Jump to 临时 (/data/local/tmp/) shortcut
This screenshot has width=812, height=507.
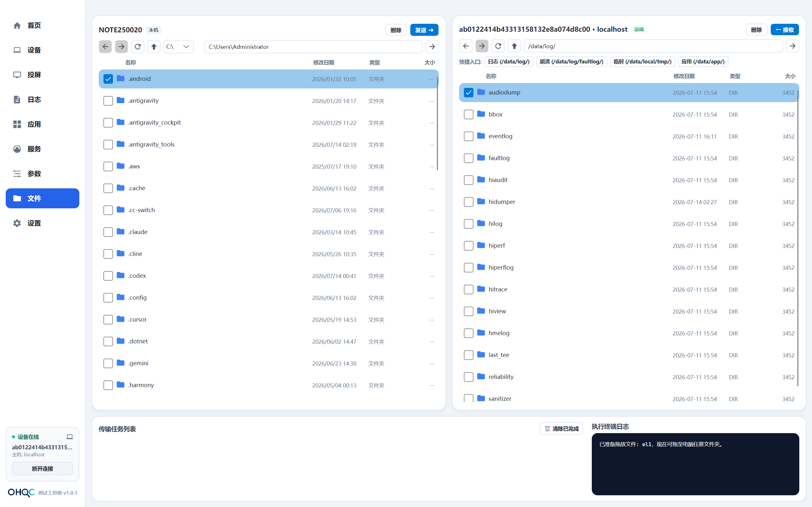[x=643, y=62]
